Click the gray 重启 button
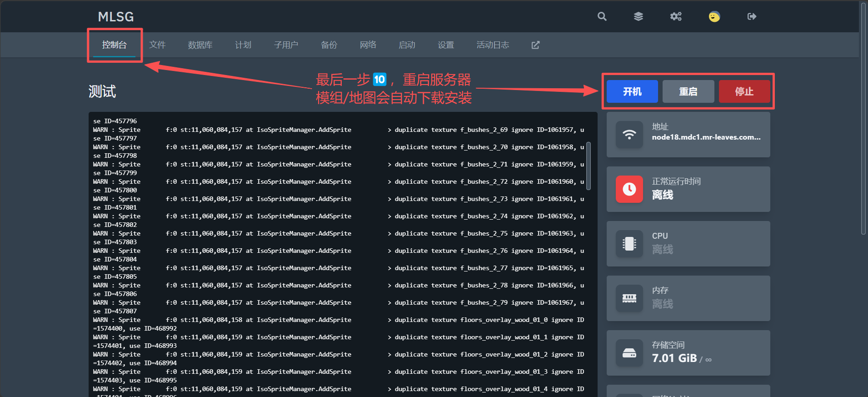Image resolution: width=868 pixels, height=397 pixels. click(x=688, y=91)
